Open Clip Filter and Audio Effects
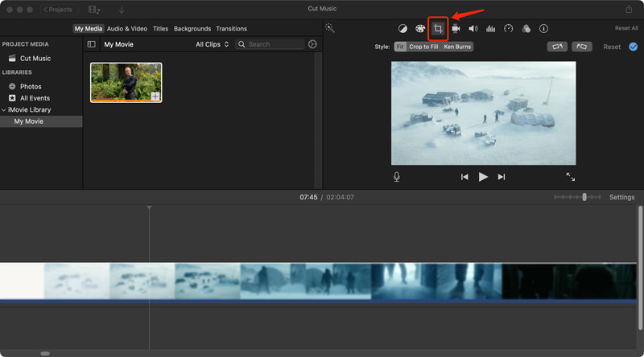The image size is (644, 357). (x=526, y=28)
